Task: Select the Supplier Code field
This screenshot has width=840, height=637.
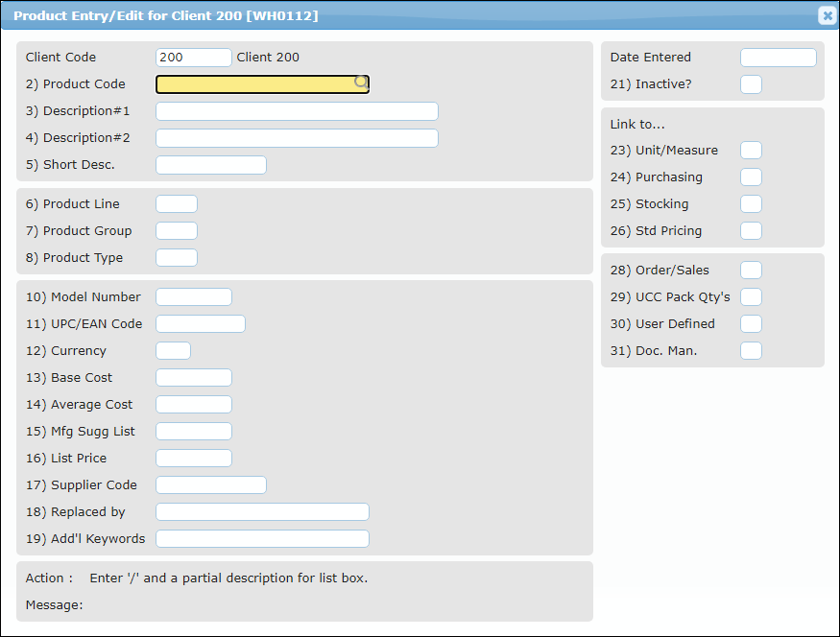Action: (x=210, y=485)
